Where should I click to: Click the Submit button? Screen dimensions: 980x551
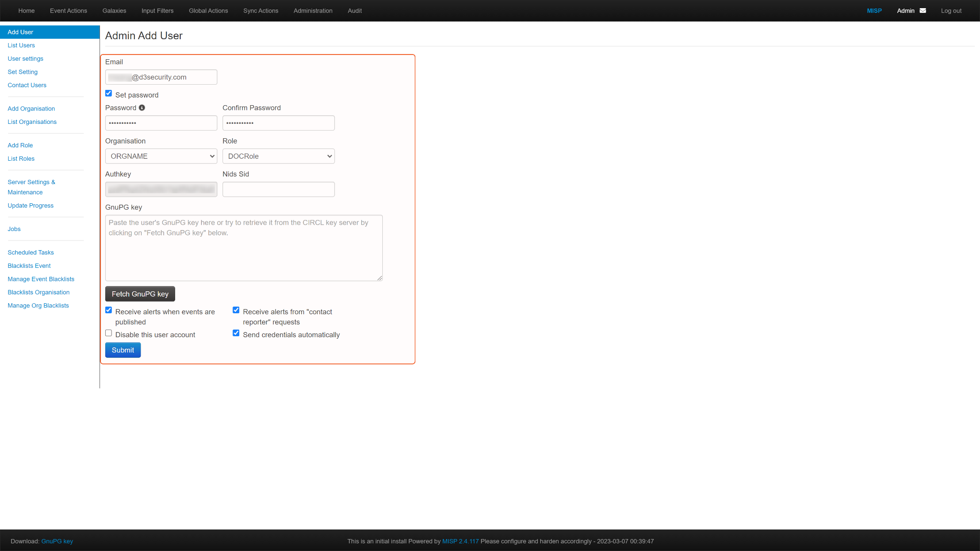122,350
